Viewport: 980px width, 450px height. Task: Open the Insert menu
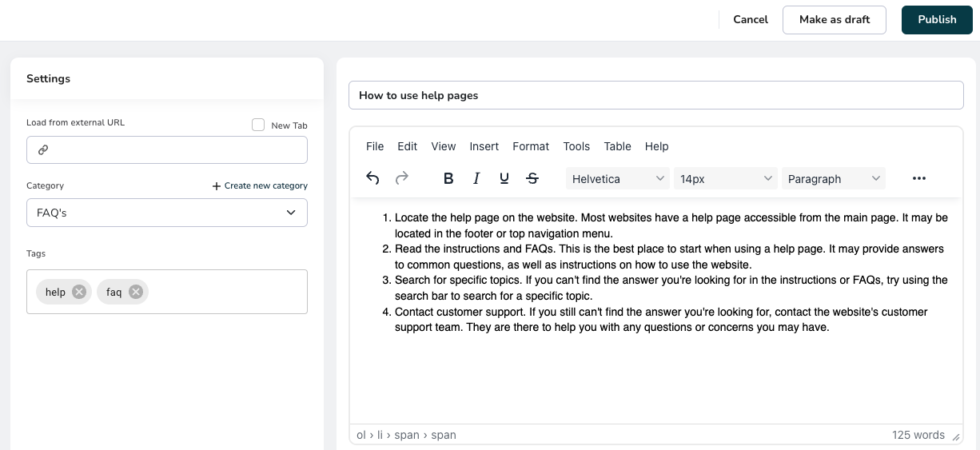tap(484, 146)
